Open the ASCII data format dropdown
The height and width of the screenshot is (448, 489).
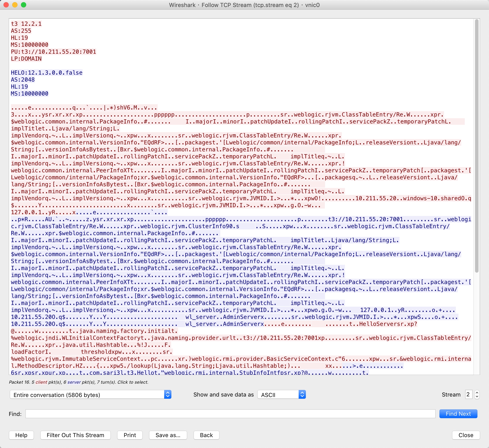pos(282,395)
